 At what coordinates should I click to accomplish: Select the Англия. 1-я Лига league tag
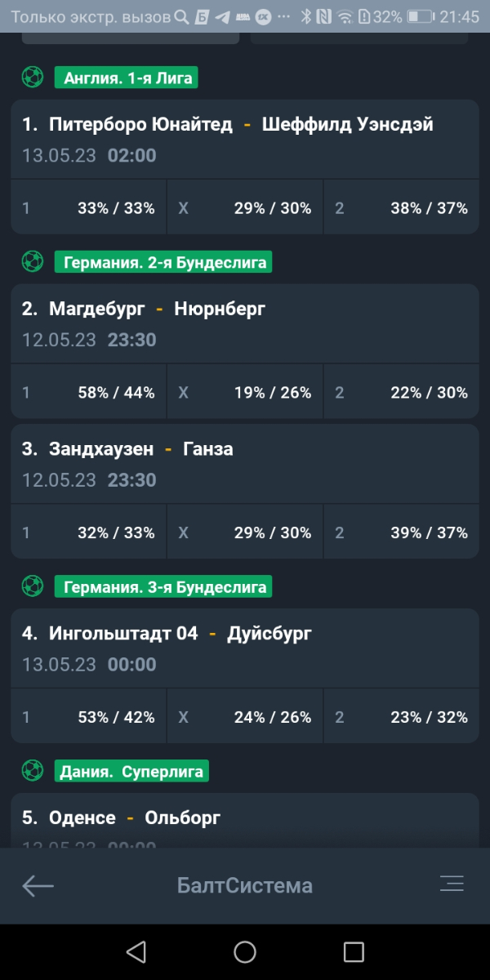(127, 78)
